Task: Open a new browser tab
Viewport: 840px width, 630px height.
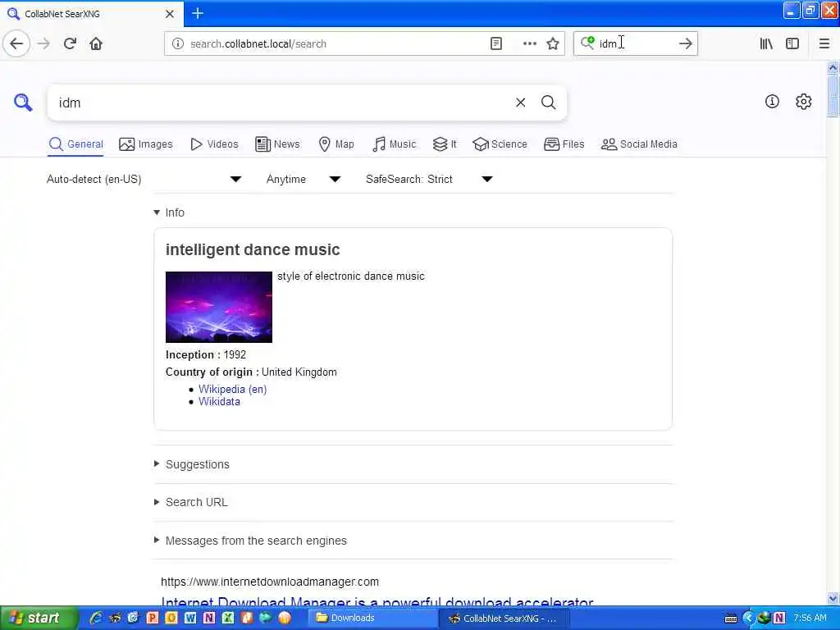Action: point(198,13)
